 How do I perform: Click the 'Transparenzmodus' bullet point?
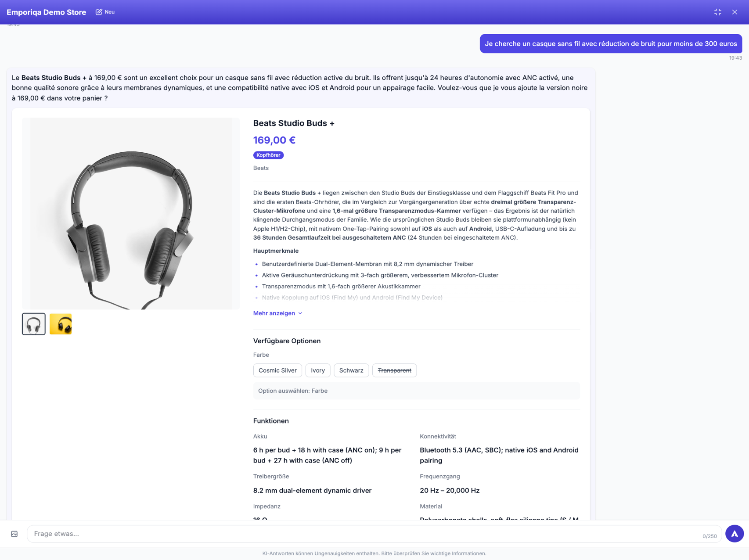[x=341, y=286]
